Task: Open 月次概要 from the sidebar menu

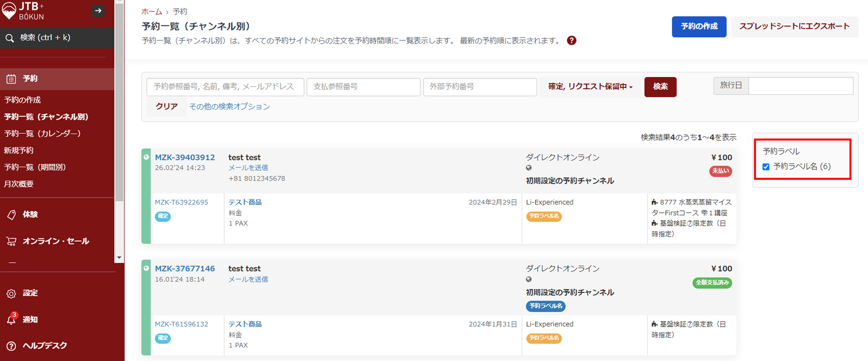Action: coord(19,184)
